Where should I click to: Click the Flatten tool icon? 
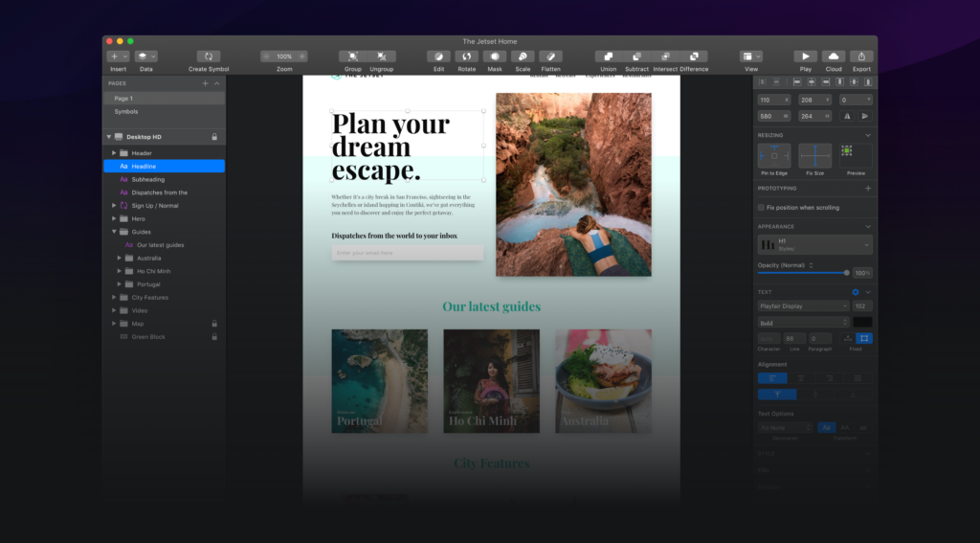point(550,57)
